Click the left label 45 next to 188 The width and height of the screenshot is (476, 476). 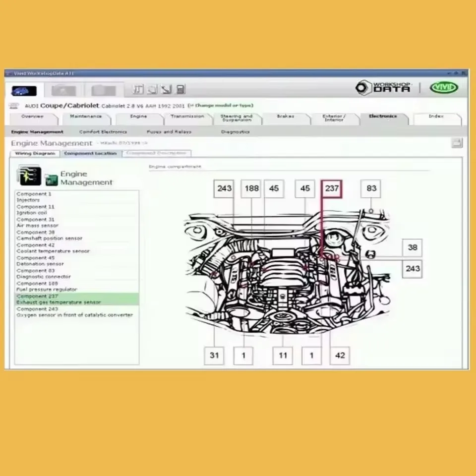274,188
